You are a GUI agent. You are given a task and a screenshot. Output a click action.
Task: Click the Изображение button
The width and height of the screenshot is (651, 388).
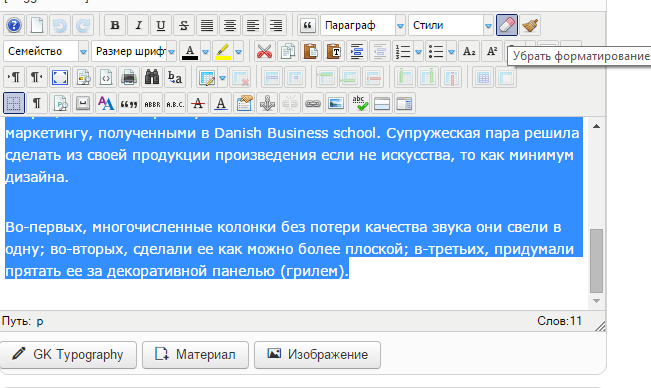(318, 355)
